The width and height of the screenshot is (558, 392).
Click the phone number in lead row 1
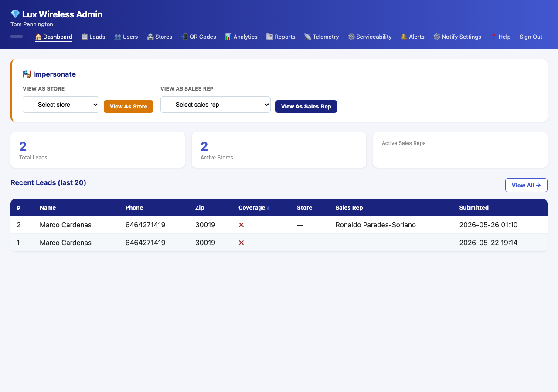(x=145, y=243)
